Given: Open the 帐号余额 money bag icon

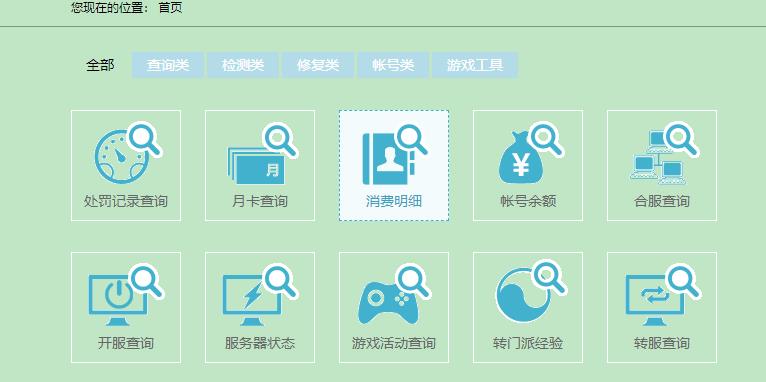Looking at the screenshot, I should click(531, 154).
